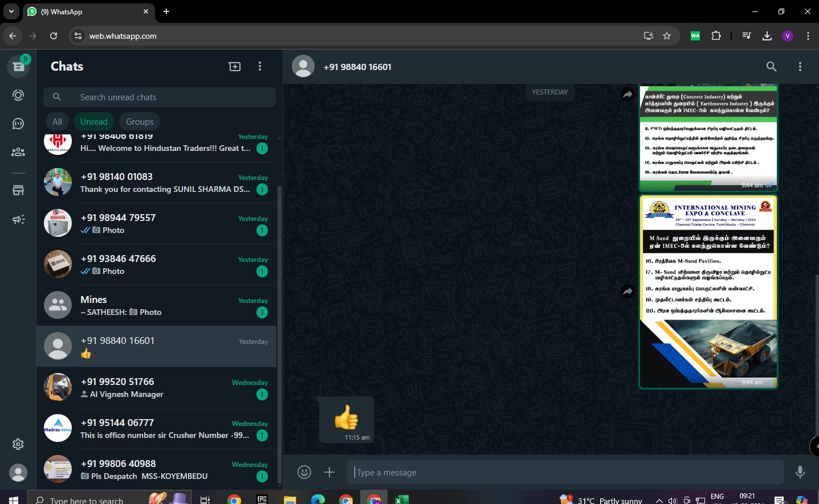Click the browser address bar URL
This screenshot has width=819, height=504.
123,36
